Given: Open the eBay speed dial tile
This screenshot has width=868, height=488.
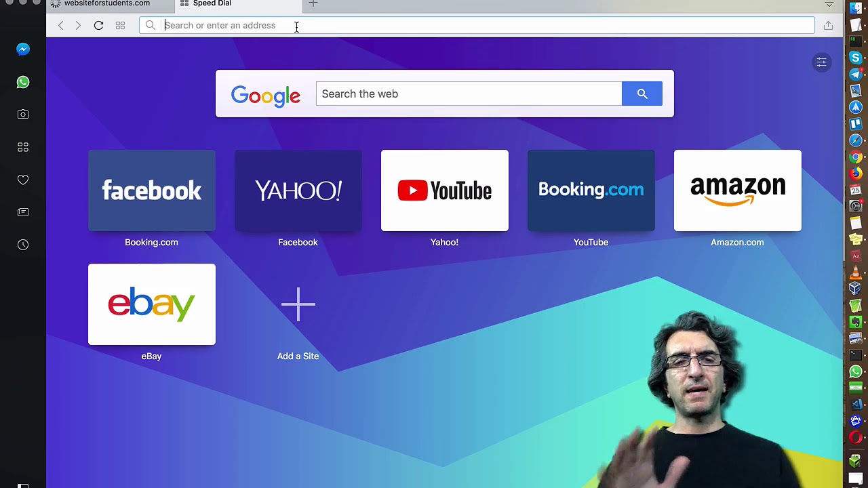Looking at the screenshot, I should [x=152, y=304].
